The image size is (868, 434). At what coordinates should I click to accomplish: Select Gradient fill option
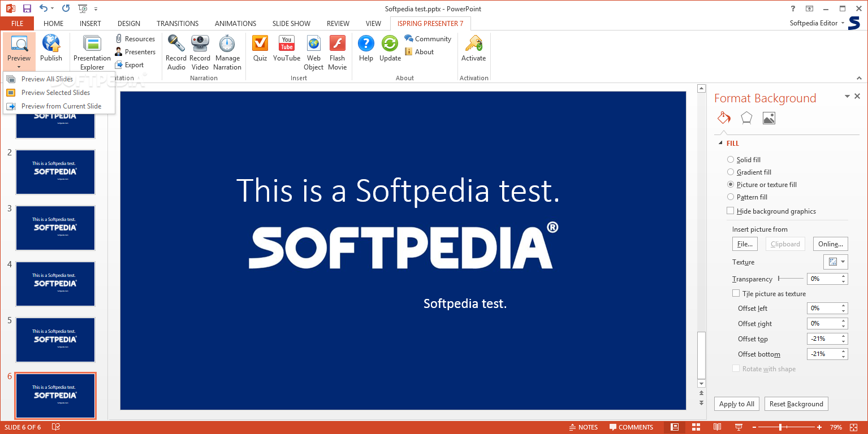click(749, 172)
